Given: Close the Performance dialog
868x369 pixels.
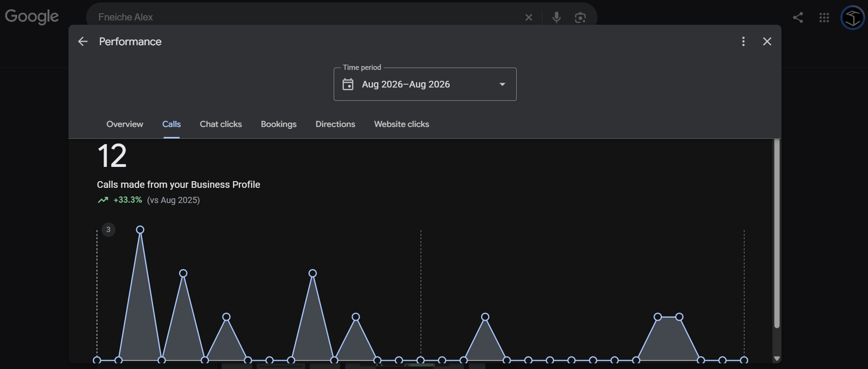Looking at the screenshot, I should coord(767,41).
